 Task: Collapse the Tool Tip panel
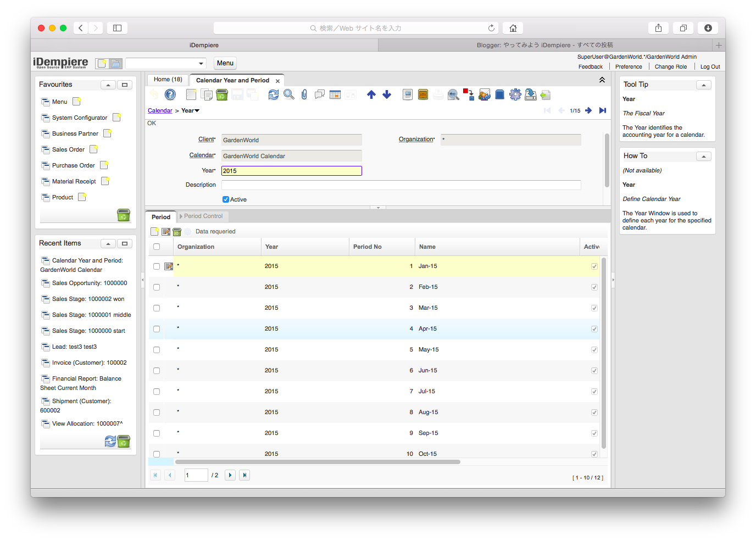coord(704,85)
